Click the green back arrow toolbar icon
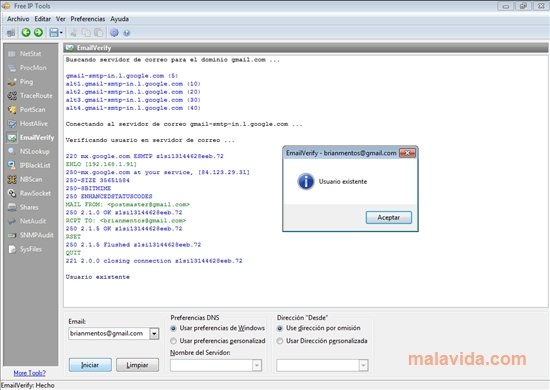The width and height of the screenshot is (550, 390). coord(26,33)
